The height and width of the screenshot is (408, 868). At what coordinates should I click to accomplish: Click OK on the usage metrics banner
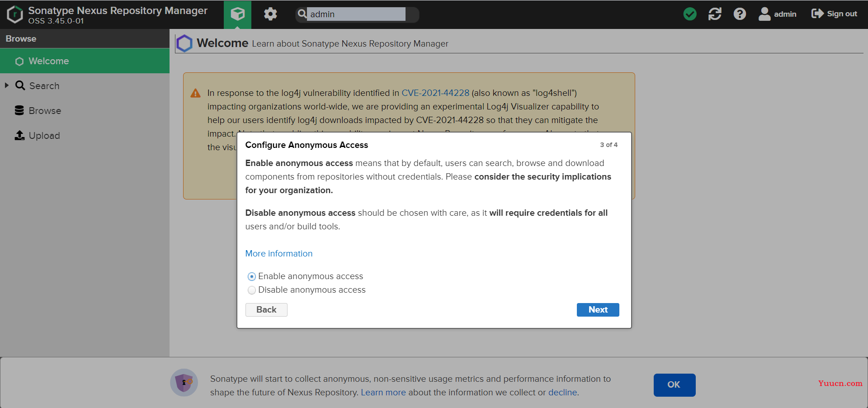(x=674, y=385)
